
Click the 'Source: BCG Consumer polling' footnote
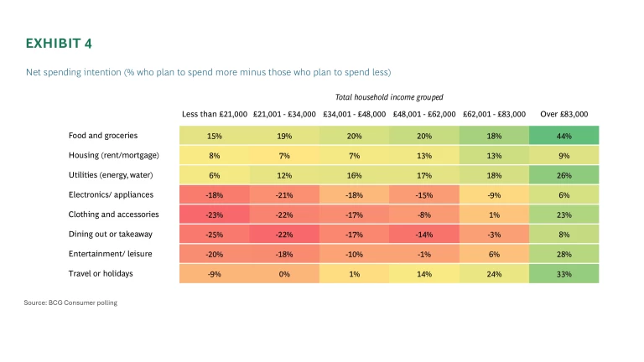click(70, 302)
